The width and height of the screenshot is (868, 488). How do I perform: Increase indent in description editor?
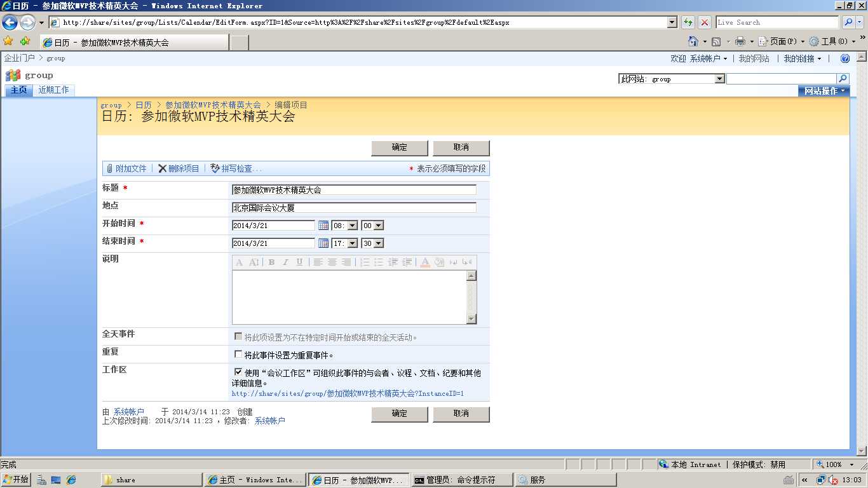(x=407, y=262)
